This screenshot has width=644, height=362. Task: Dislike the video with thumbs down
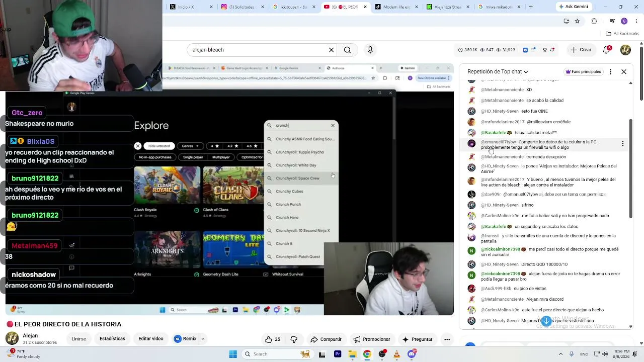point(294,339)
